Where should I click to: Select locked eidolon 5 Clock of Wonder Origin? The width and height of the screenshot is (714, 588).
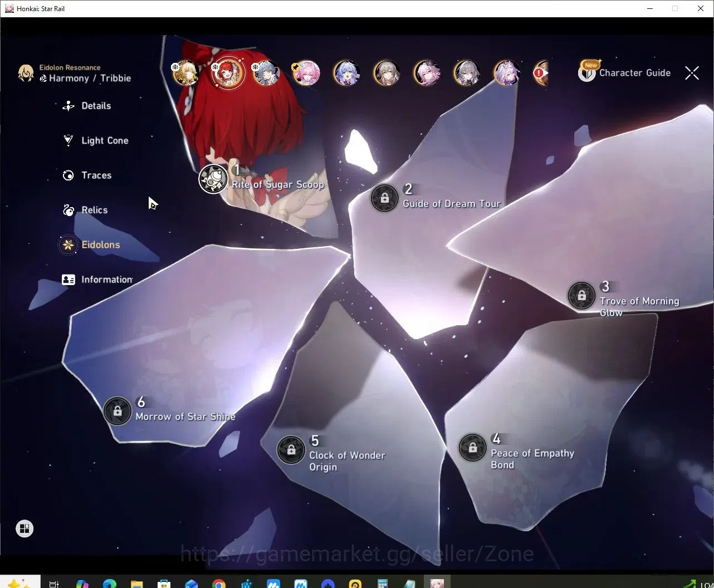291,449
